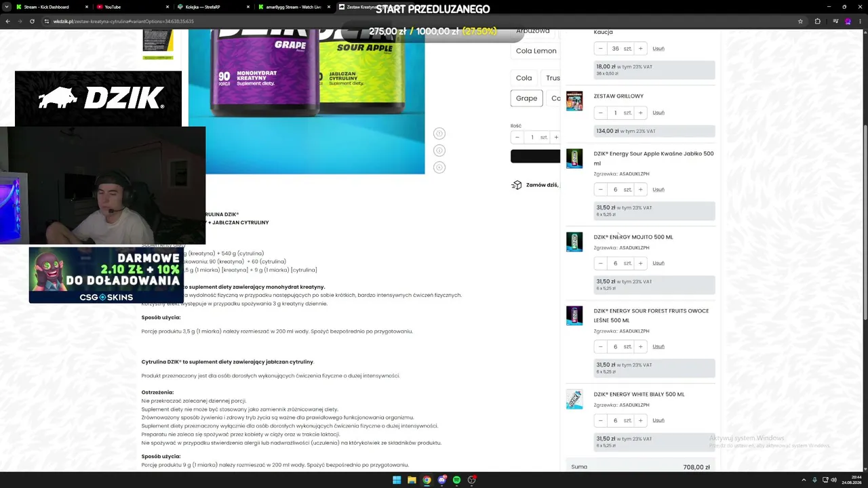Show previous product image with up arrow
This screenshot has height=488, width=868.
pos(439,134)
